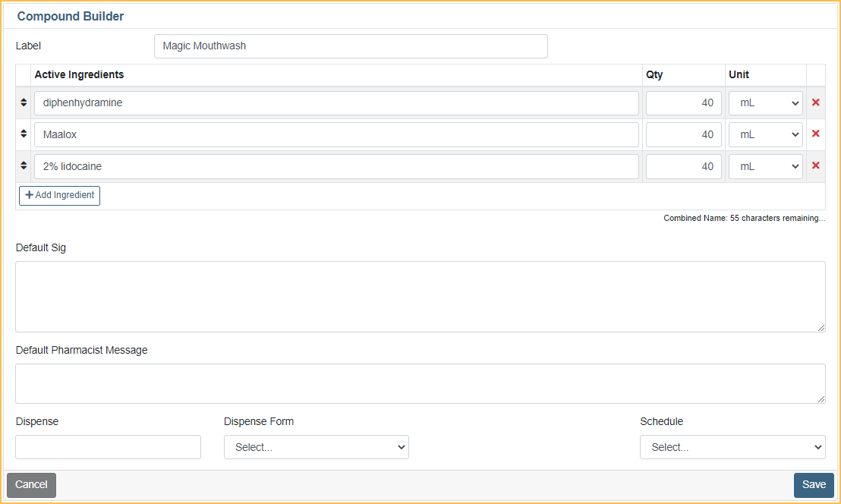Click the Qty field for Maalox

683,134
